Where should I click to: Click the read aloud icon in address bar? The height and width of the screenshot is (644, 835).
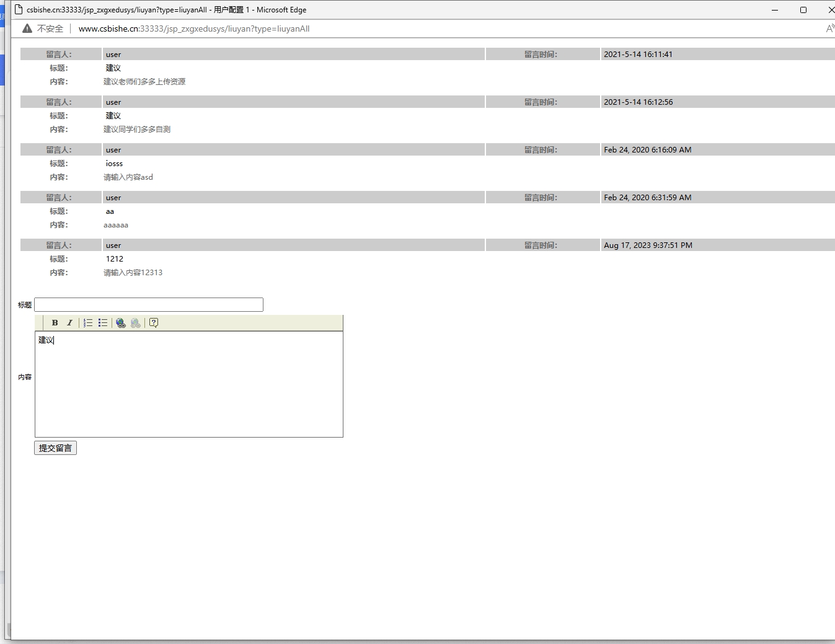(829, 29)
